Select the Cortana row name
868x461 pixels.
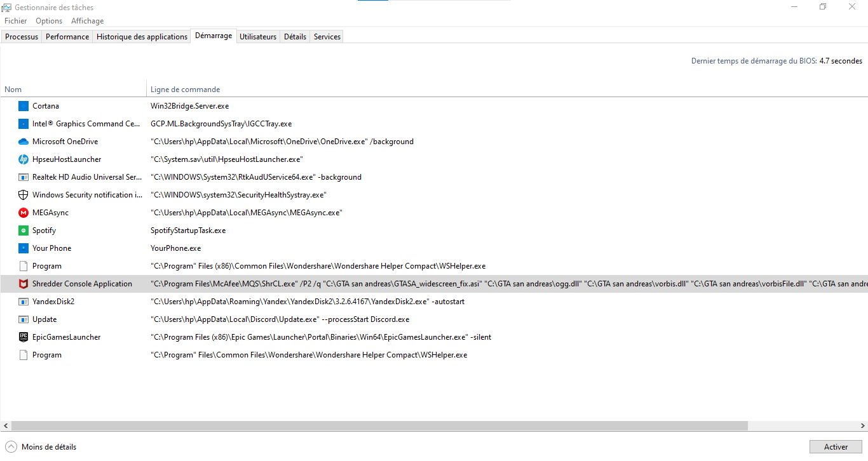point(46,106)
